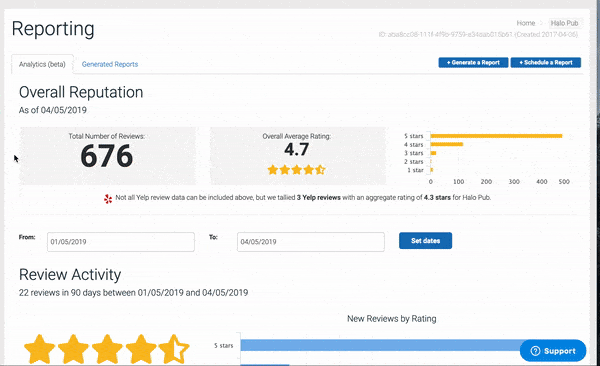The height and width of the screenshot is (366, 600).
Task: Click the Total Number of Reviews card
Action: [108, 156]
